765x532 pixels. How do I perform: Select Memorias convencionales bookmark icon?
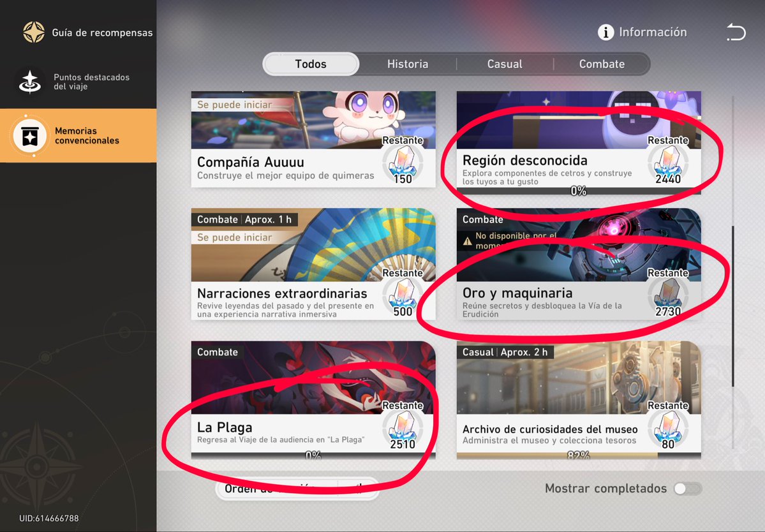tap(30, 136)
